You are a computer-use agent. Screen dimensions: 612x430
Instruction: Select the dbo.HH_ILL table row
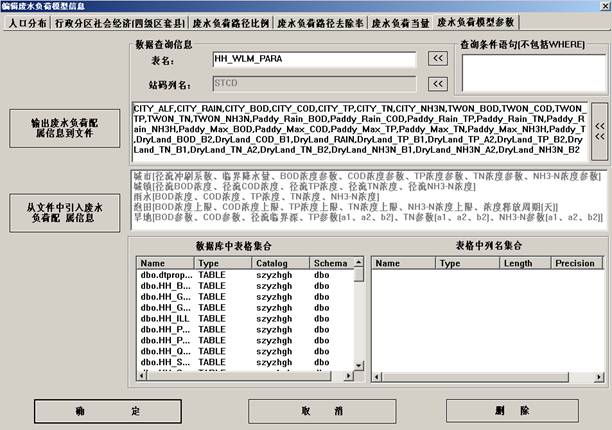tap(162, 321)
